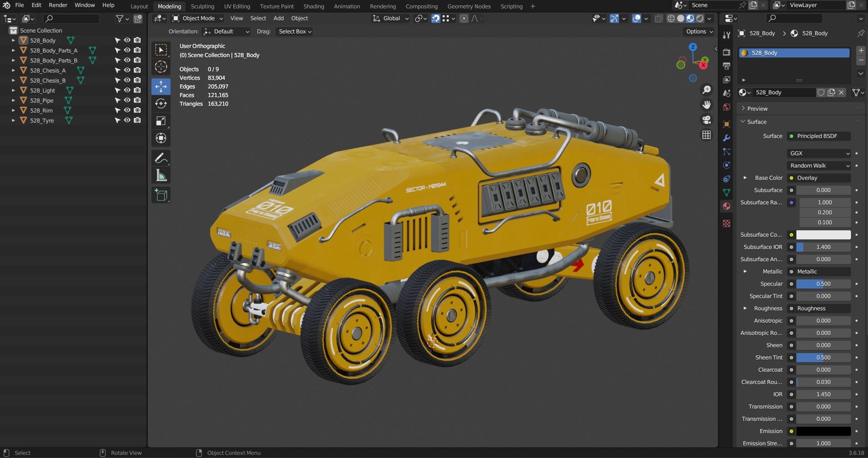This screenshot has width=868, height=458.
Task: Open the Material properties tab
Action: [726, 206]
